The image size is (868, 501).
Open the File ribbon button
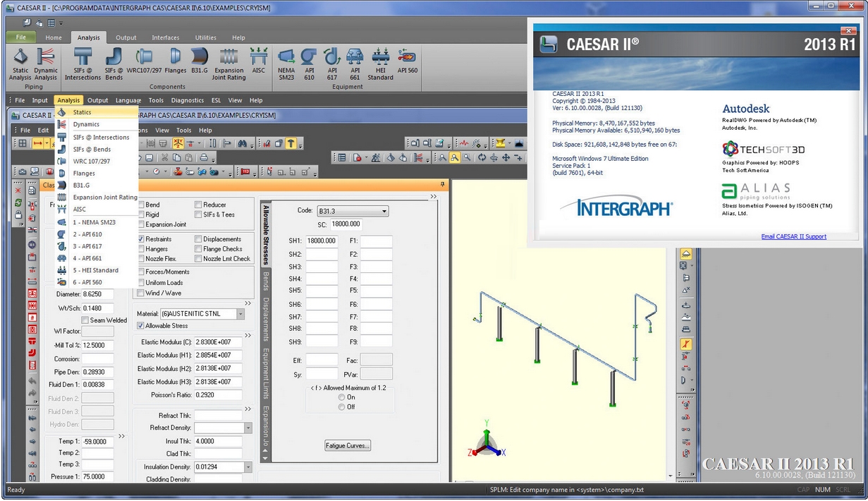pyautogui.click(x=21, y=37)
